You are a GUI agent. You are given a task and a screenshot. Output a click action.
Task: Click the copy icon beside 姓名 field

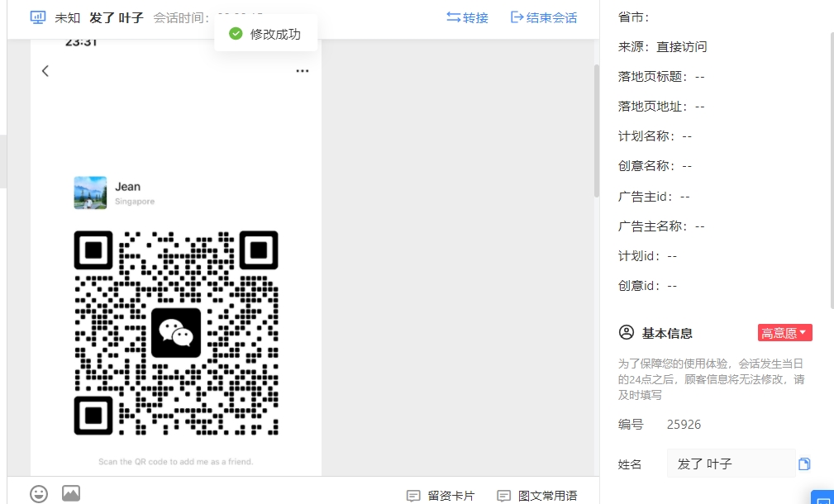tap(804, 464)
